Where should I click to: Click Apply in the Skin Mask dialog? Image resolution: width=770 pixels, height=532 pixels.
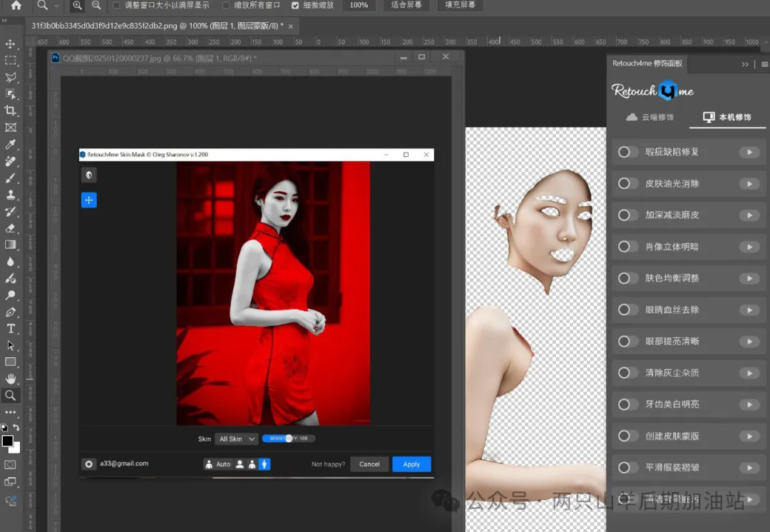[411, 464]
